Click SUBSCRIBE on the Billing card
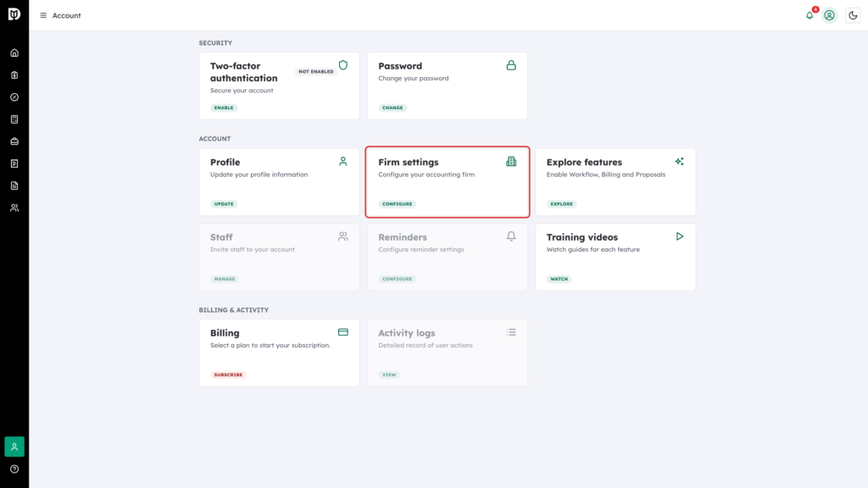The width and height of the screenshot is (868, 488). click(228, 374)
